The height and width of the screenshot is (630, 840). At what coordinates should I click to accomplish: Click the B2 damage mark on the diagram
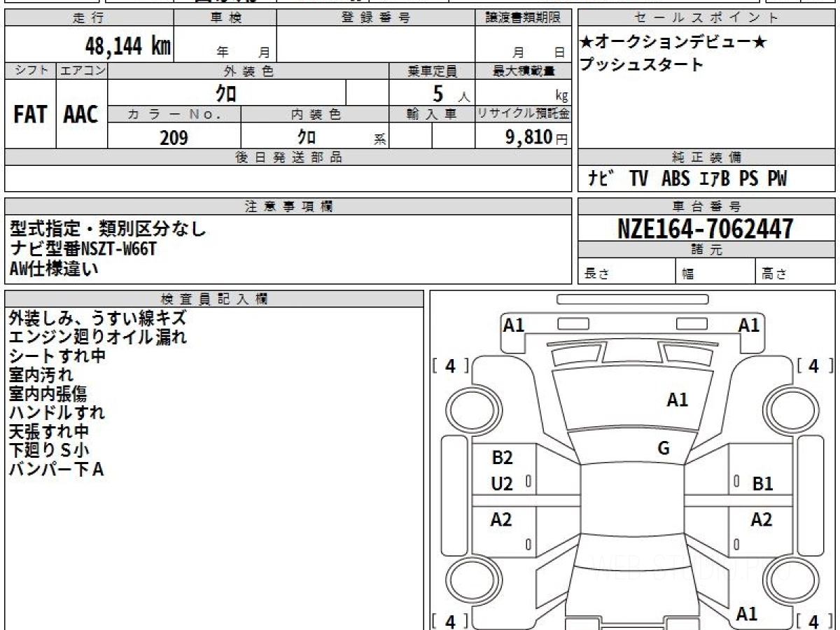tap(502, 458)
